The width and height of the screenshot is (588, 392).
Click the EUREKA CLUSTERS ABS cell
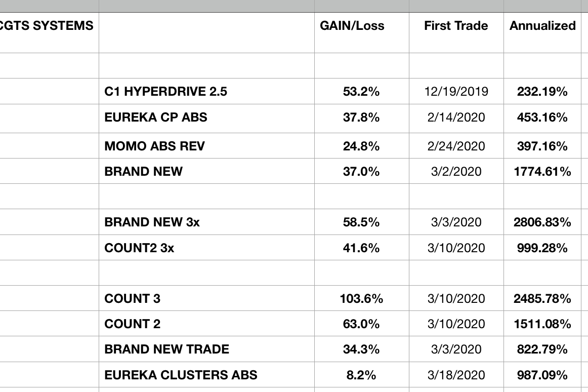click(181, 375)
